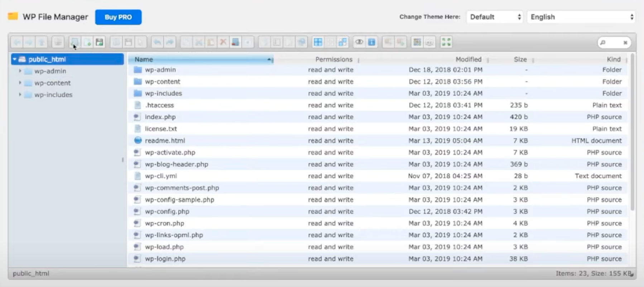The image size is (644, 287).
Task: Toggle fullscreen with the green arrows icon
Action: click(x=446, y=42)
